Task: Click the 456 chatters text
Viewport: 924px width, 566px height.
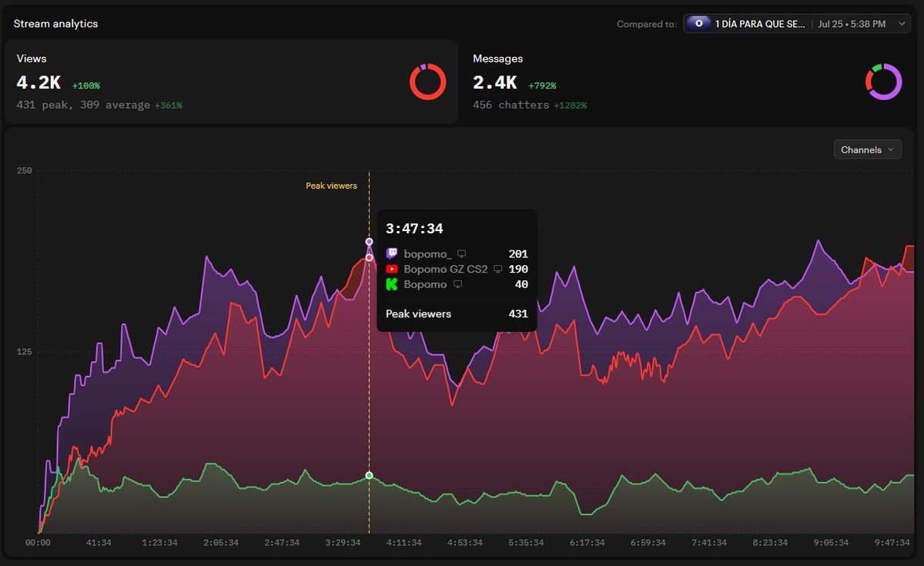Action: click(x=511, y=105)
